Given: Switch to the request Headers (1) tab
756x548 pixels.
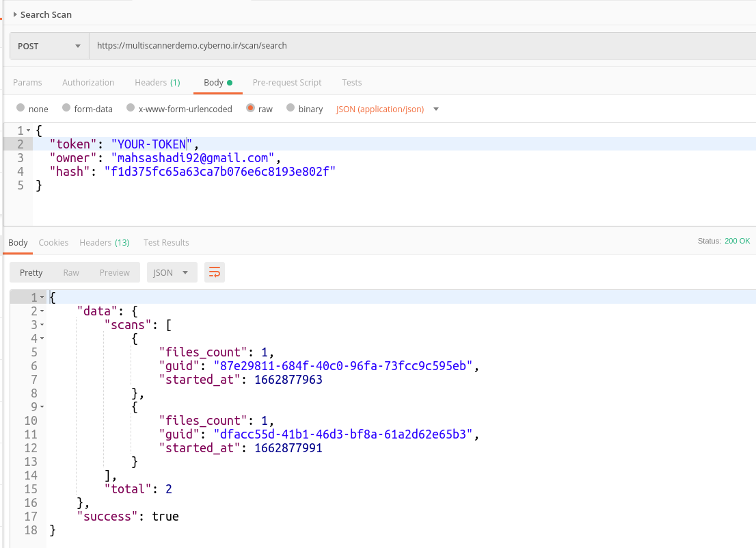Looking at the screenshot, I should pos(157,82).
